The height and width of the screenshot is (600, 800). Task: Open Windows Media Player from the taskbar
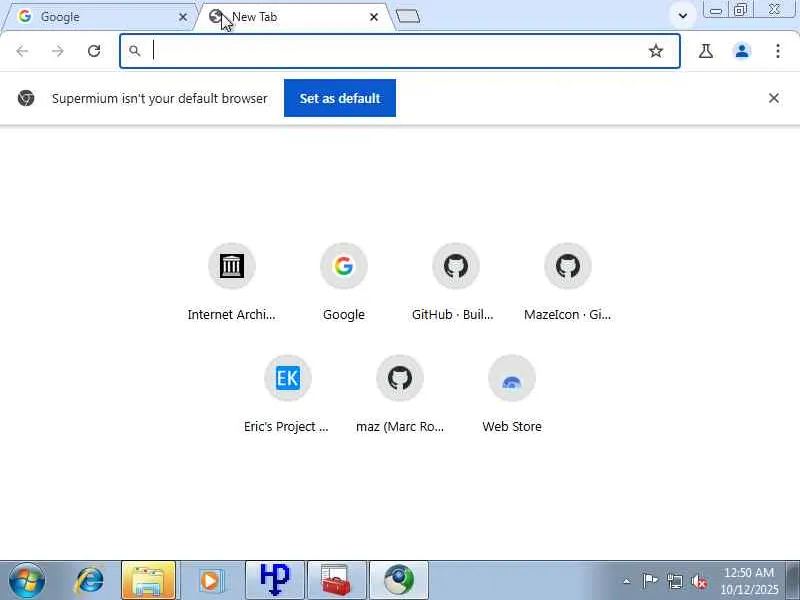coord(211,581)
